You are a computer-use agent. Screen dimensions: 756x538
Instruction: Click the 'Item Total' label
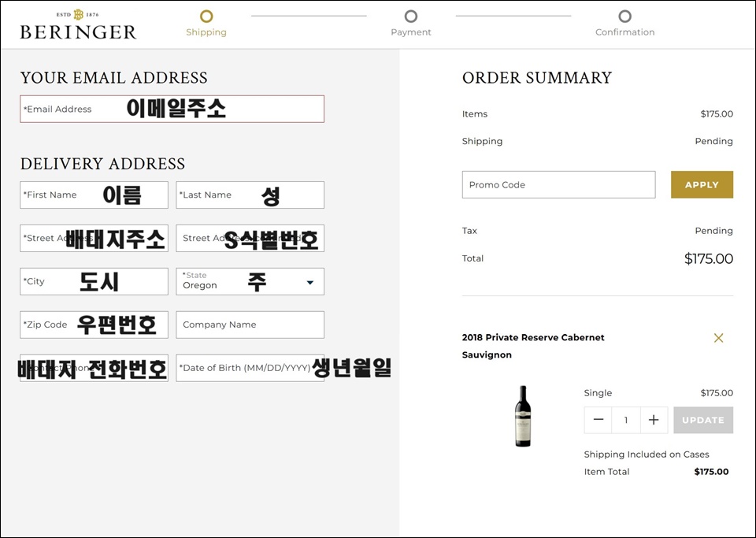pyautogui.click(x=606, y=472)
